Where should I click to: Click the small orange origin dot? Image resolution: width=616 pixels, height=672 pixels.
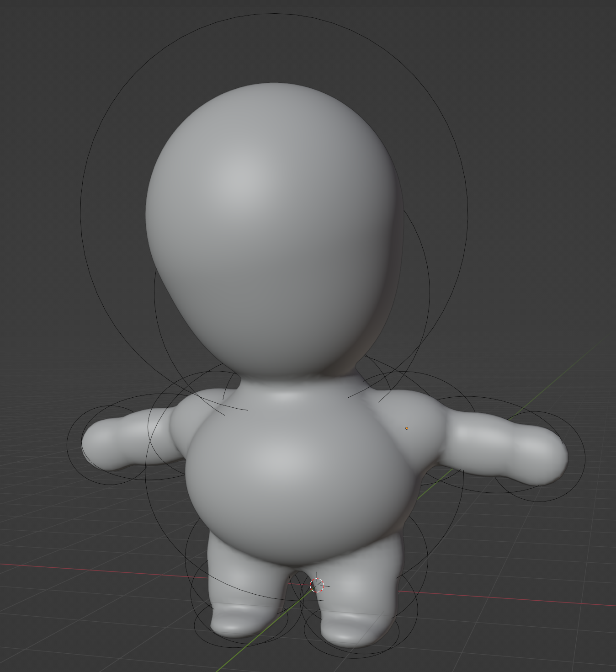click(407, 428)
